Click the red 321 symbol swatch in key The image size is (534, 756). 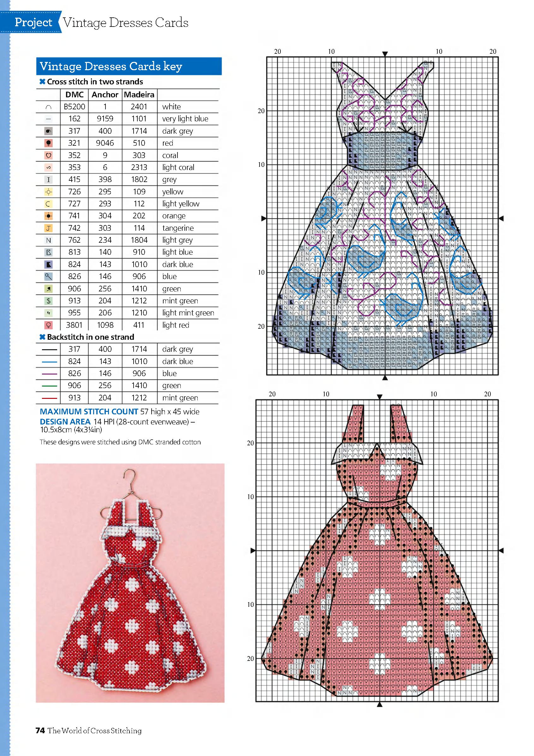(48, 143)
